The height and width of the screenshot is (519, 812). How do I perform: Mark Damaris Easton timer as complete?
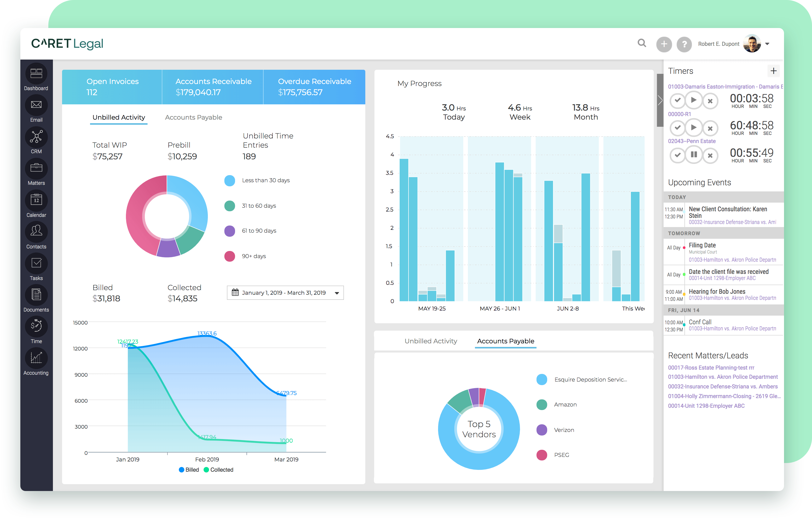[x=677, y=100]
